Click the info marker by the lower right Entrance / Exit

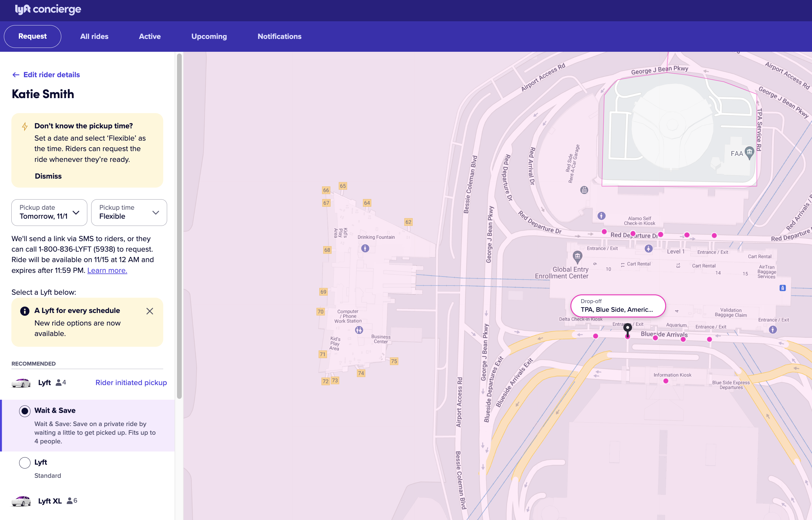pos(773,329)
